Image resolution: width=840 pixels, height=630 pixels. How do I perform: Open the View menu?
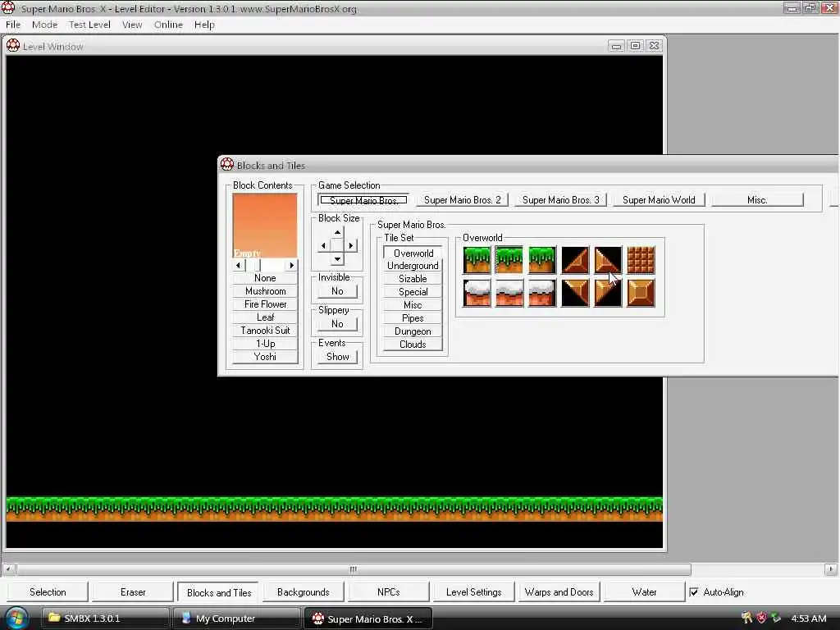point(132,25)
